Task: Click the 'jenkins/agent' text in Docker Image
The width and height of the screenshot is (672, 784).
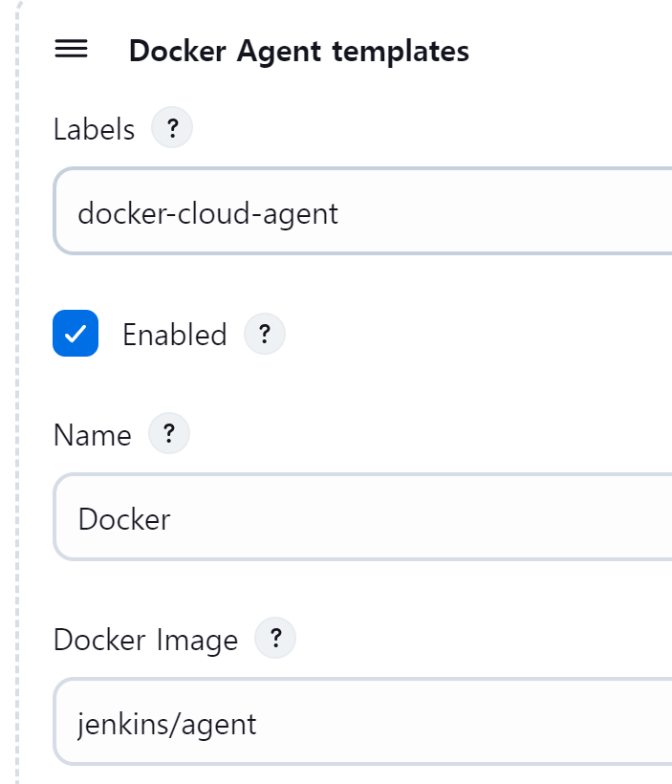Action: (167, 725)
